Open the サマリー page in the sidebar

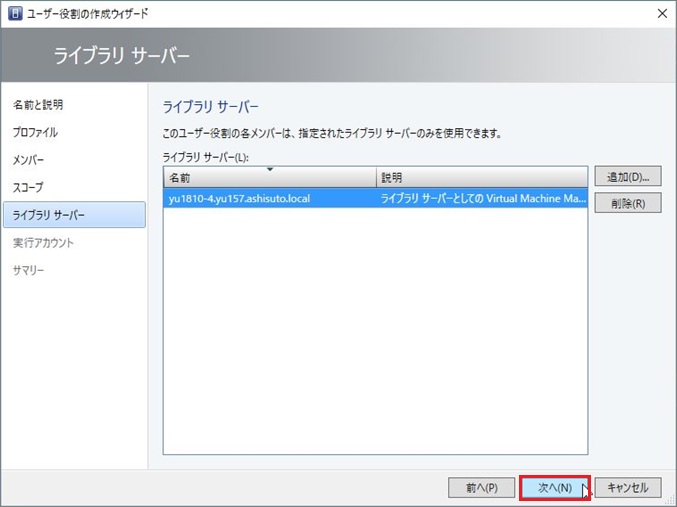(x=29, y=270)
